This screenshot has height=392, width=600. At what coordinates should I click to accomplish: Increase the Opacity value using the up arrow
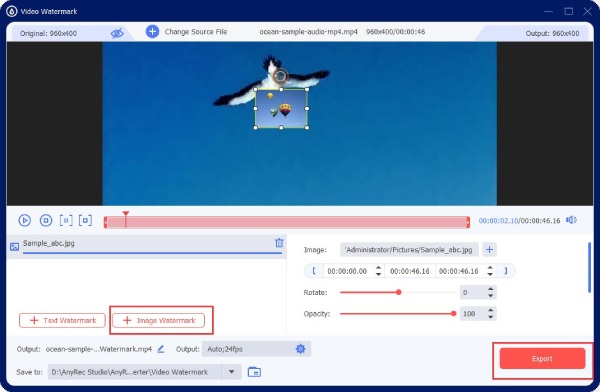click(491, 311)
